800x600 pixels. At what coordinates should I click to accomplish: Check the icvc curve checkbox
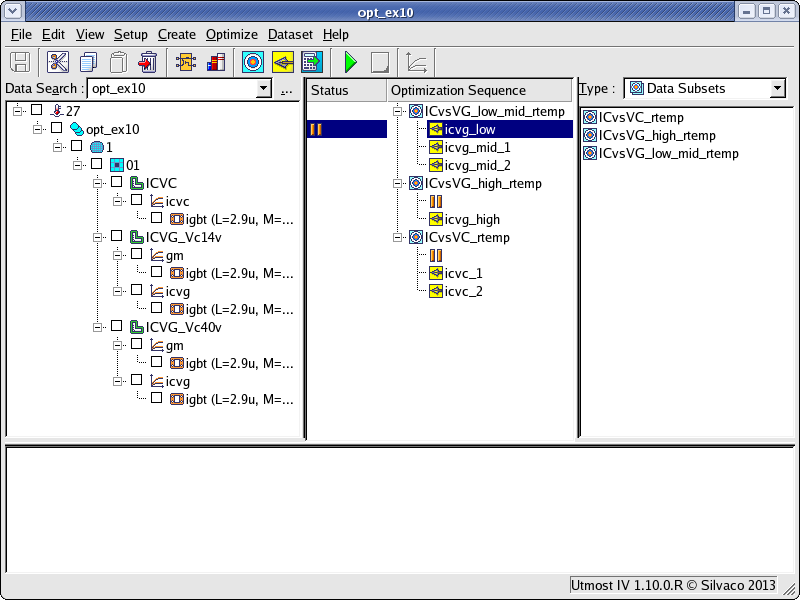pyautogui.click(x=137, y=200)
